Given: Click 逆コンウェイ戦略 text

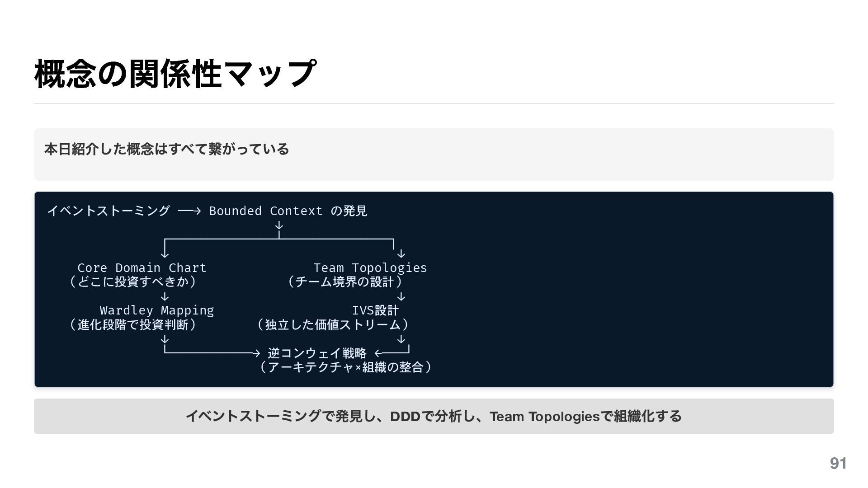Looking at the screenshot, I should [317, 353].
